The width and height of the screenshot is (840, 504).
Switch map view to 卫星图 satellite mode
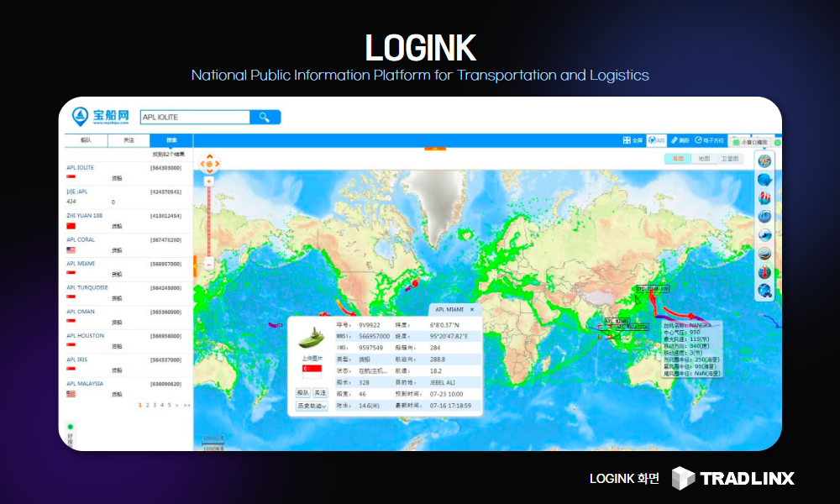tap(730, 159)
